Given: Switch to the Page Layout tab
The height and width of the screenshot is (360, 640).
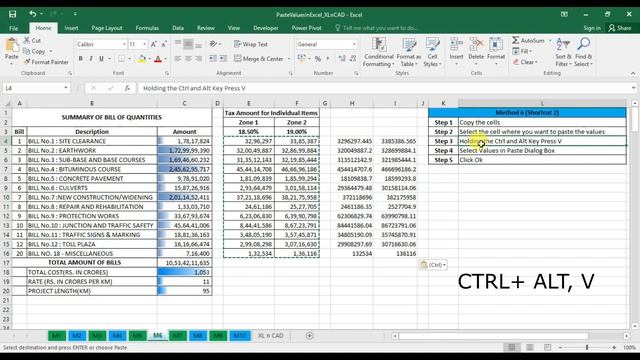Looking at the screenshot, I should (x=107, y=28).
